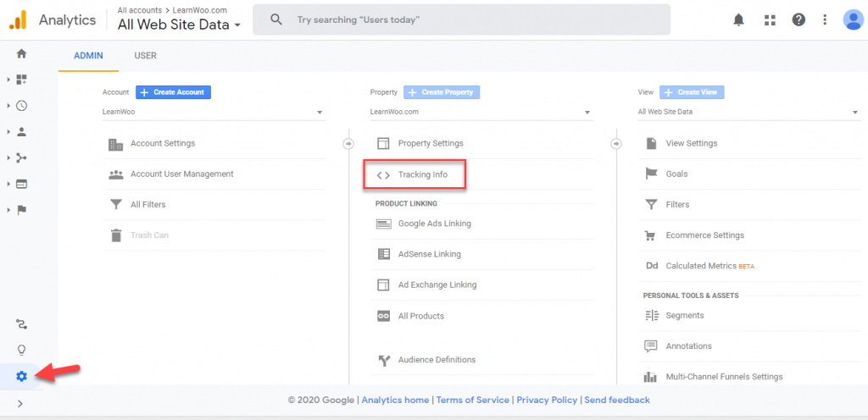Click the Account Settings building icon
Image resolution: width=868 pixels, height=420 pixels.
coord(115,144)
